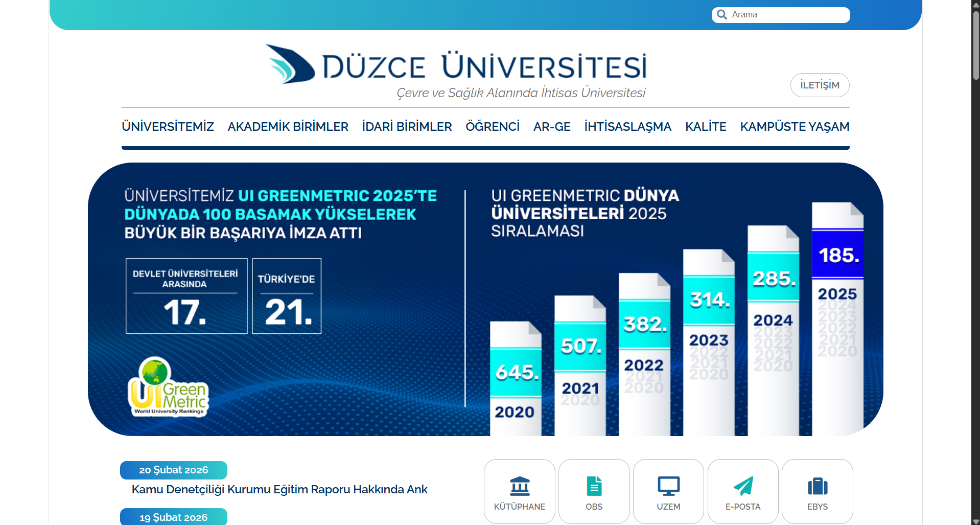Open Kamu Denetçiliği Kurumu news link
The height and width of the screenshot is (525, 980).
(x=279, y=490)
